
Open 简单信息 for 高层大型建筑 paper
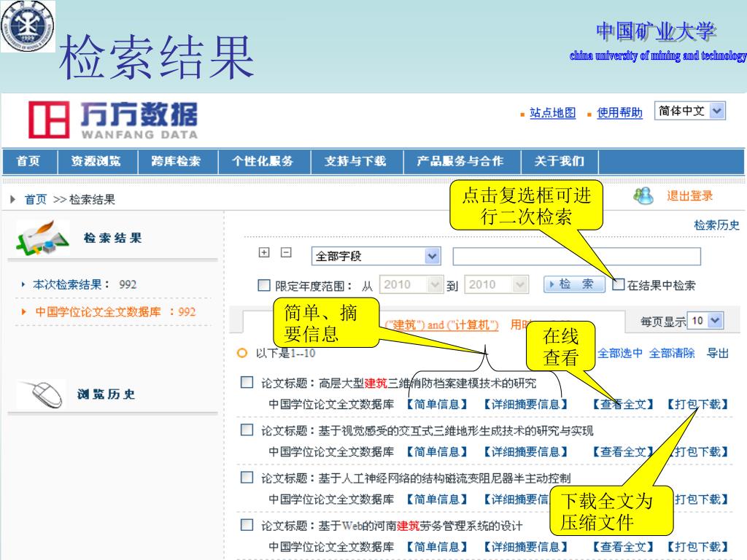pyautogui.click(x=436, y=404)
